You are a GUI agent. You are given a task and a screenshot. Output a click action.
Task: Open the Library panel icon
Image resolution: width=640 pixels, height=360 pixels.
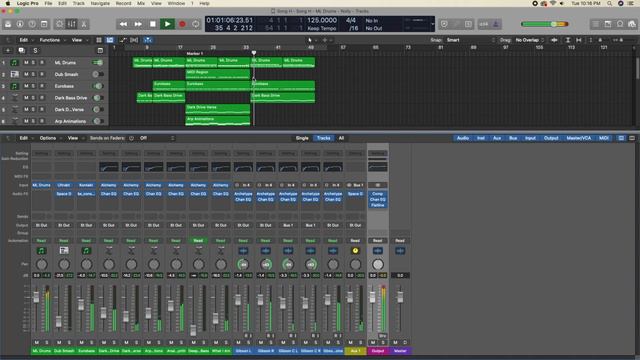click(x=8, y=24)
